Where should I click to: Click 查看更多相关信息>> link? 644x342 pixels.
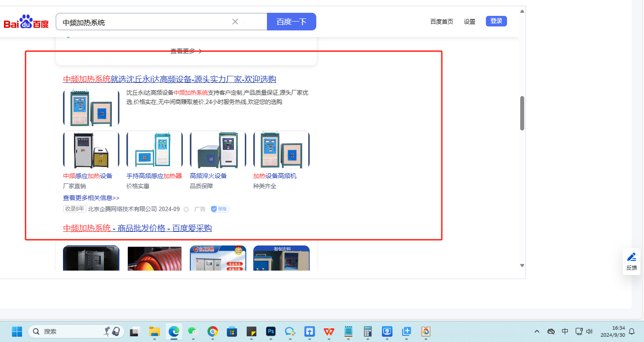click(91, 198)
